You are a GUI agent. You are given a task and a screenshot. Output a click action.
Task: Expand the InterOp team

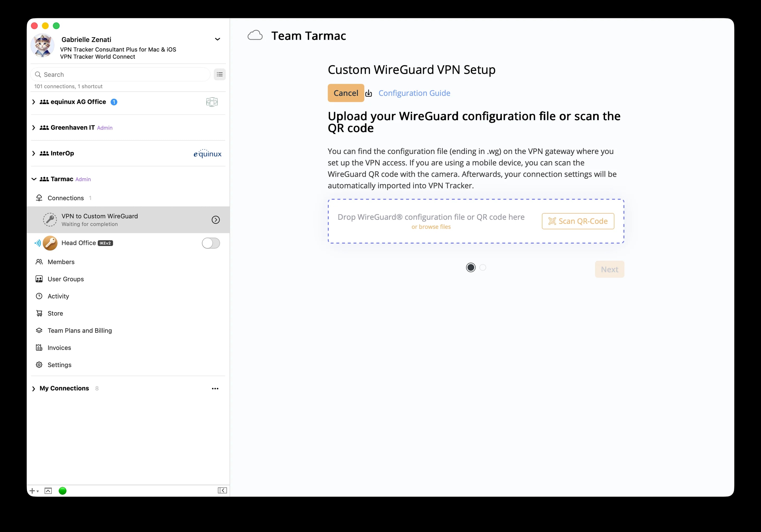pyautogui.click(x=34, y=153)
